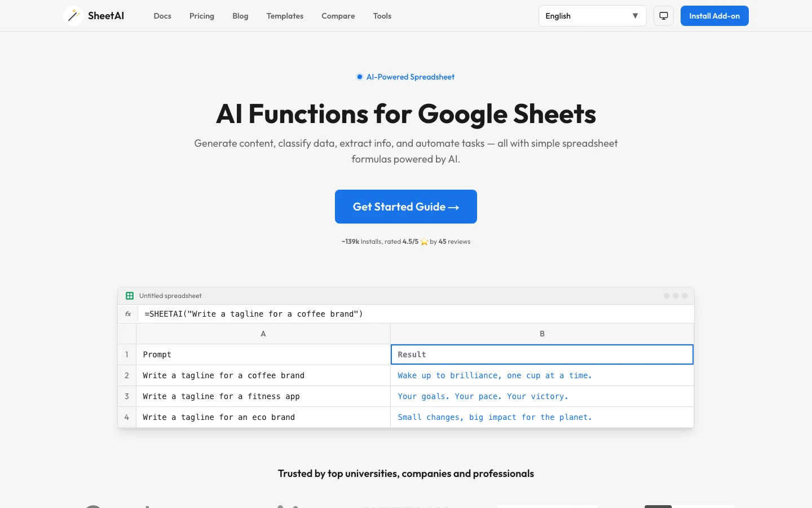
Task: Select column B header
Action: (542, 334)
